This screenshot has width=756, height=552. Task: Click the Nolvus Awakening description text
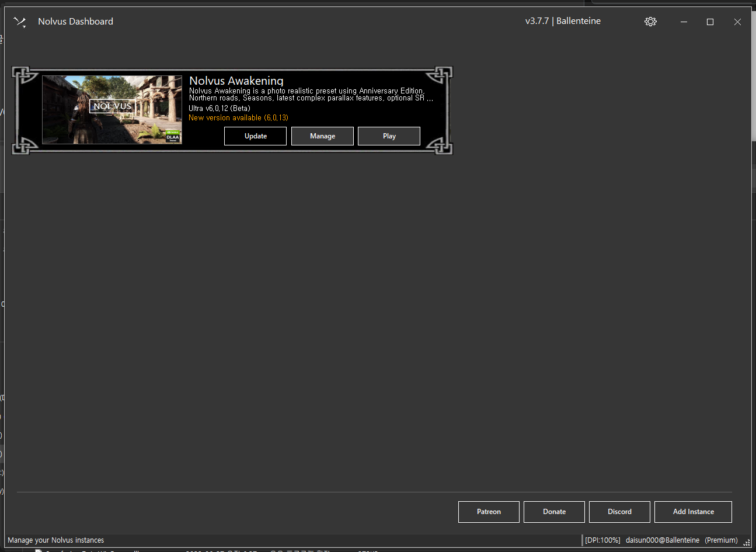pyautogui.click(x=311, y=95)
